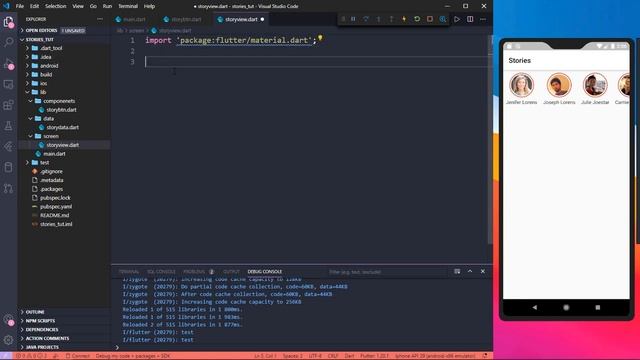Screen dimensions: 640x360
Task: Open the Extensions view in activity bar
Action: (x=9, y=105)
